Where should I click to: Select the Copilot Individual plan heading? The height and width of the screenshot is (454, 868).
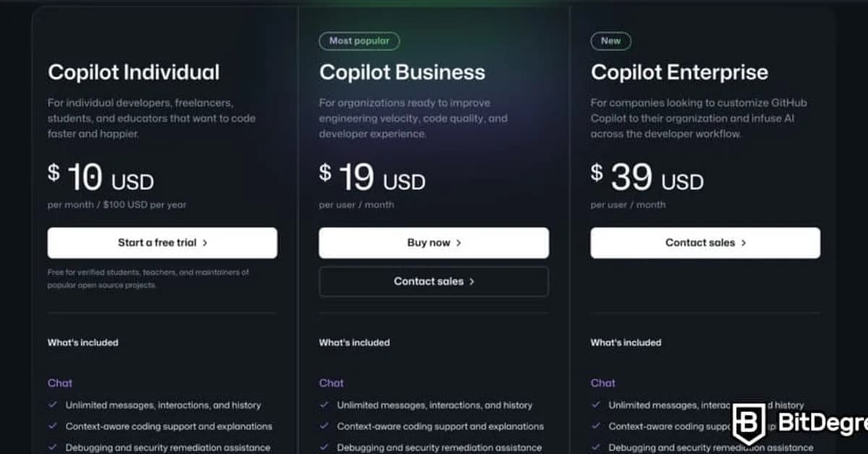point(133,72)
